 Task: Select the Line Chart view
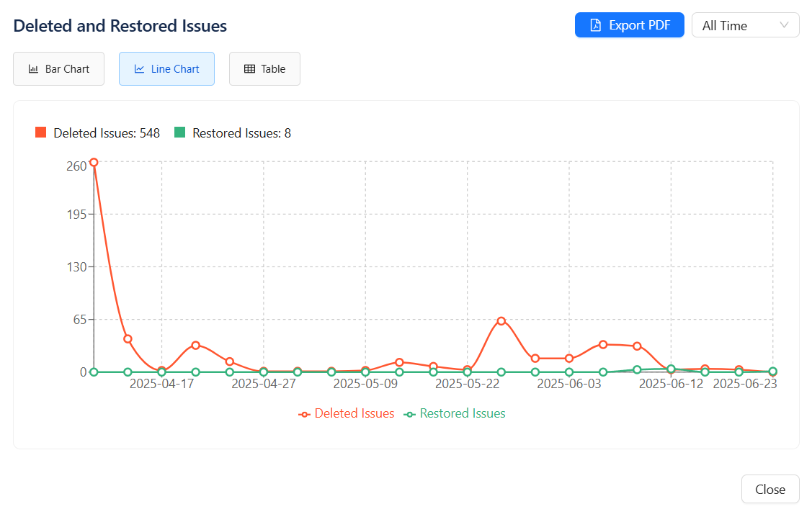166,69
